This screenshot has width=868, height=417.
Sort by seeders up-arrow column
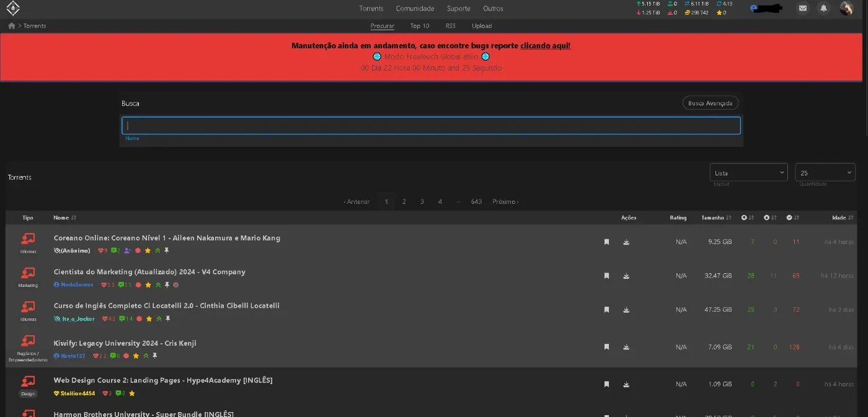click(747, 218)
